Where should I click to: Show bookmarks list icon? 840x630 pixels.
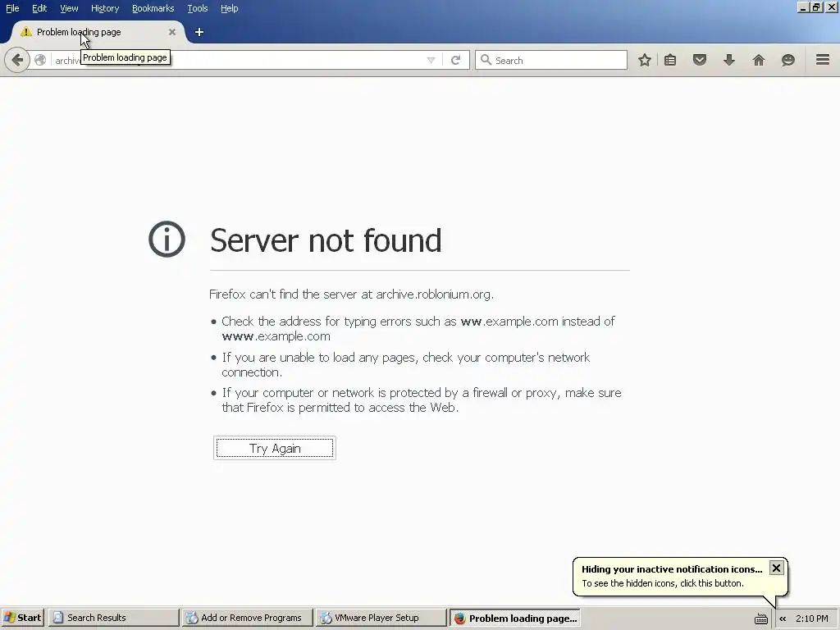click(x=670, y=60)
